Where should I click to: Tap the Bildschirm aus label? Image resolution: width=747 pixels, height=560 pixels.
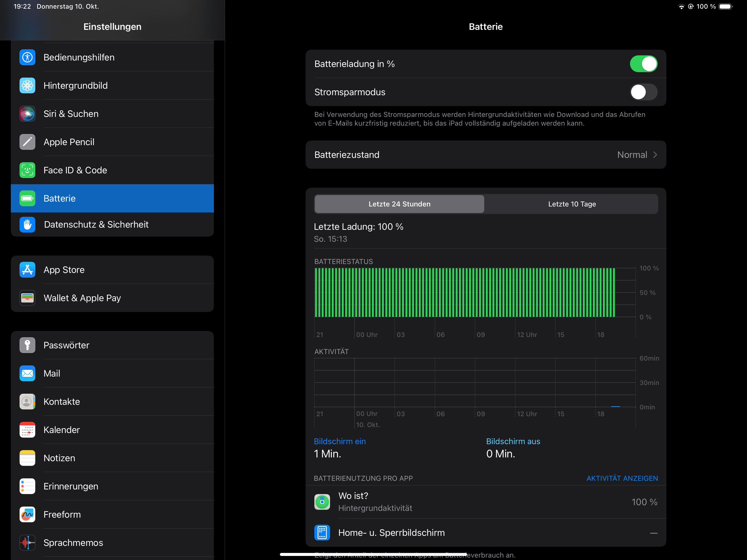[x=513, y=441]
